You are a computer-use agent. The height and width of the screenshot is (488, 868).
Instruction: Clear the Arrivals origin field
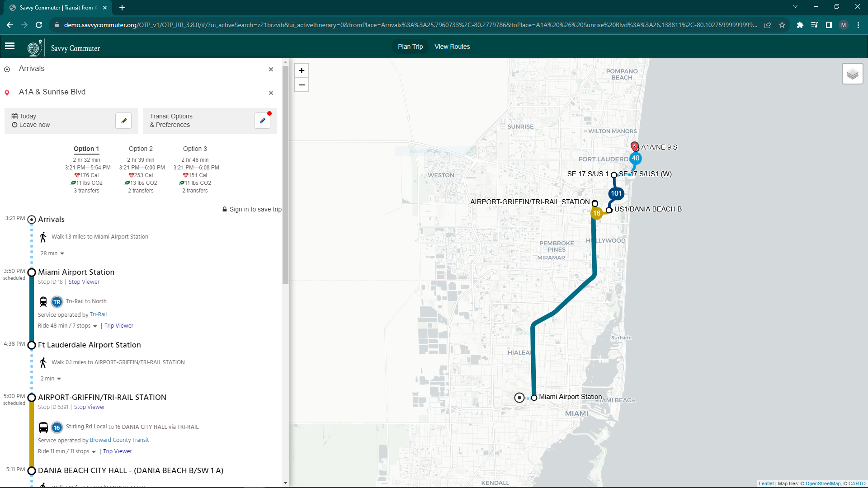[x=271, y=69]
